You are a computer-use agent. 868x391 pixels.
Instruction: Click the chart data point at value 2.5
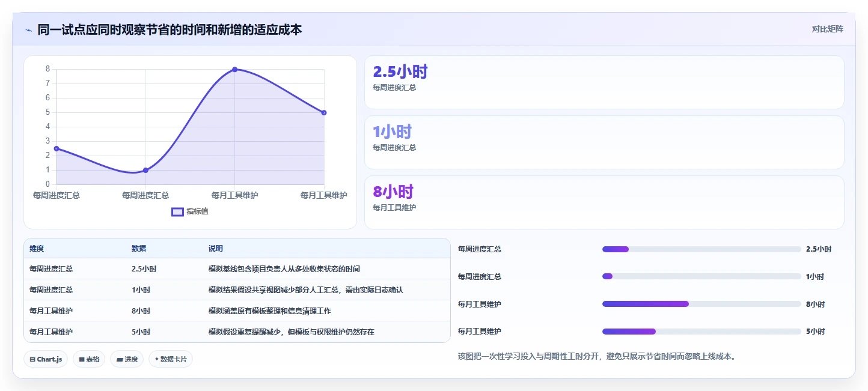point(57,148)
